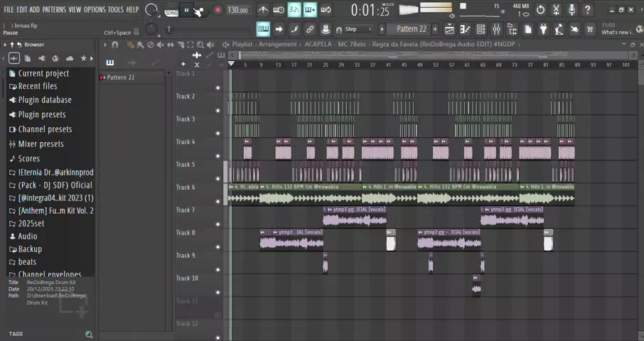Toggle the SONG mode switch
Viewport: 644px width, 341px height.
point(171,13)
